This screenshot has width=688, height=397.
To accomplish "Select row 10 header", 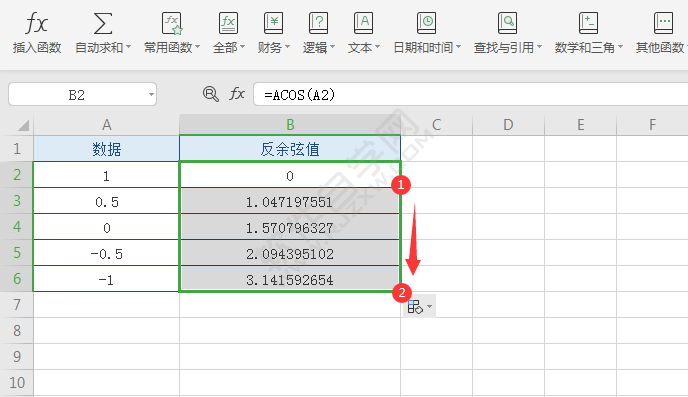I will pos(17,383).
